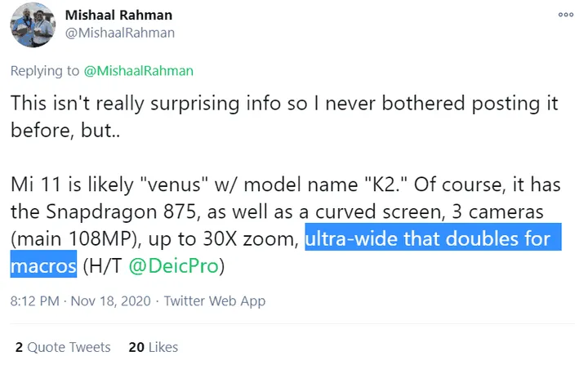
Task: View the 2 Quote Tweets
Action: tap(62, 347)
